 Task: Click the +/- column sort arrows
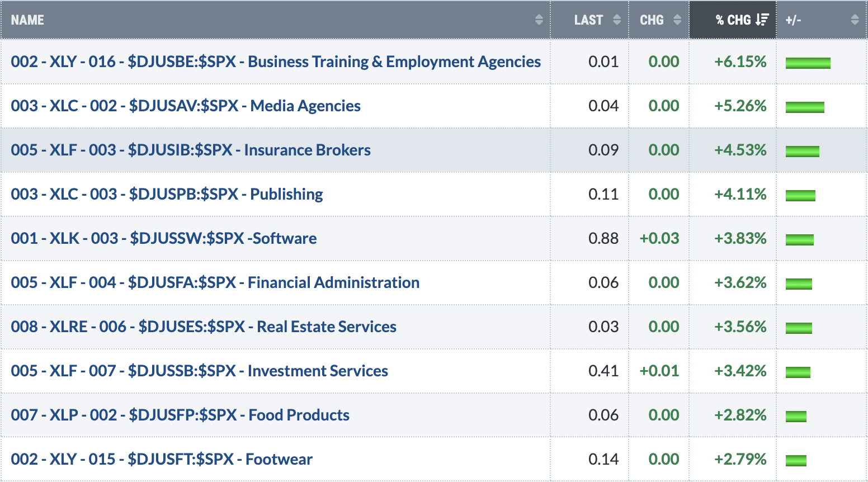(855, 20)
